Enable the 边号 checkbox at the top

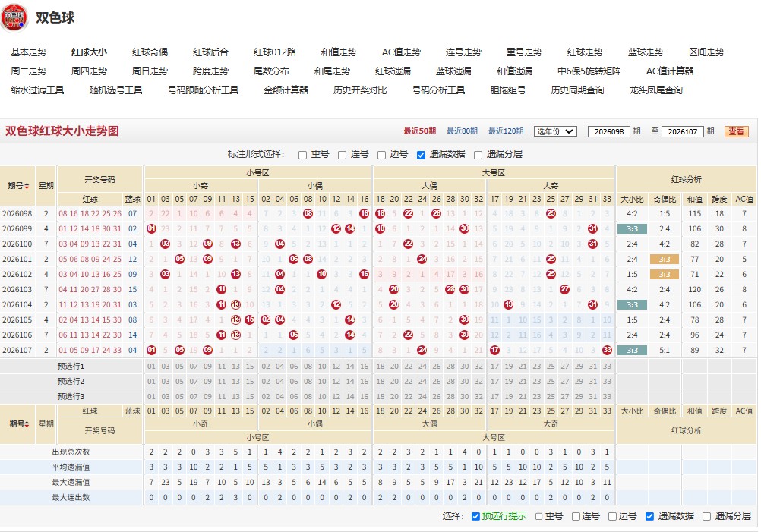[x=381, y=155]
